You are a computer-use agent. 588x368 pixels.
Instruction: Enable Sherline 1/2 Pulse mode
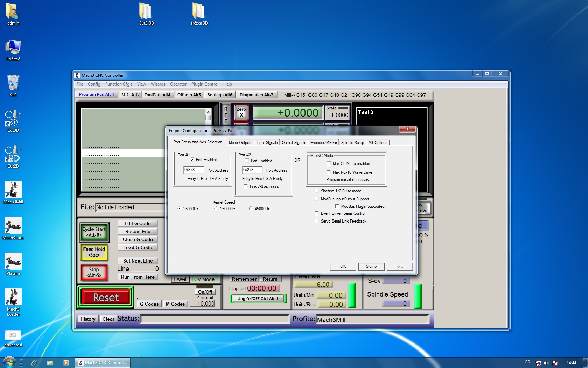[x=317, y=191]
